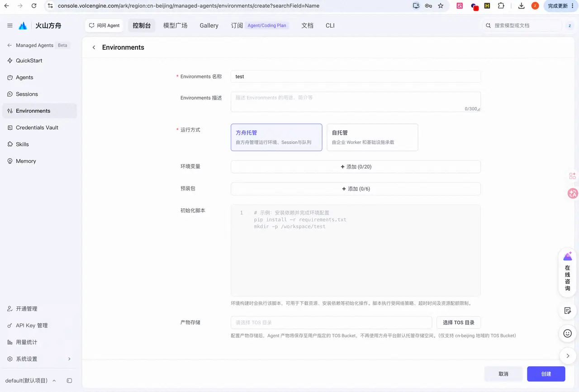This screenshot has width=579, height=392.
Task: Expand the 系统设置 submenu
Action: coord(39,359)
